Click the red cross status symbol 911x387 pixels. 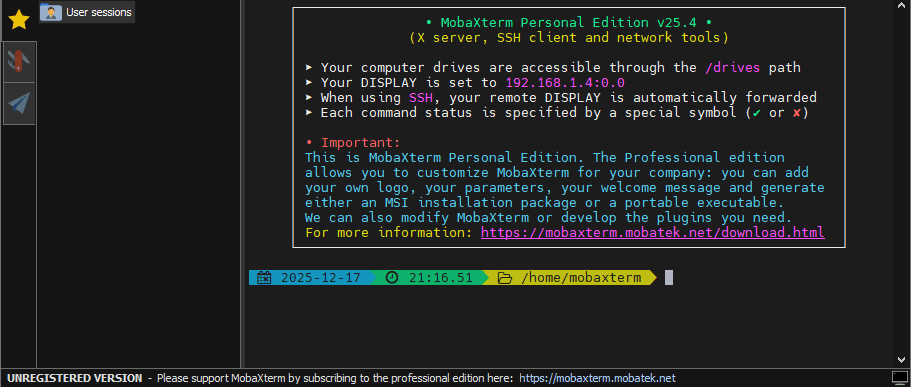[797, 113]
